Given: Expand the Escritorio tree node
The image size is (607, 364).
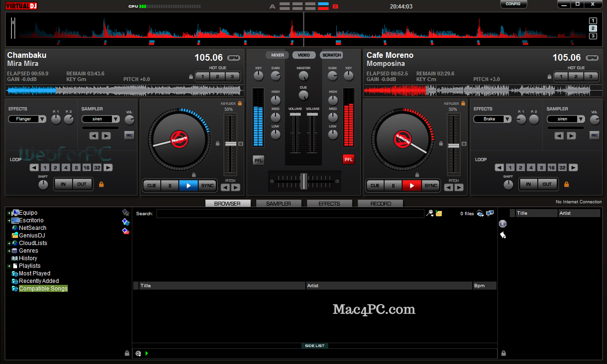Looking at the screenshot, I should [9, 220].
